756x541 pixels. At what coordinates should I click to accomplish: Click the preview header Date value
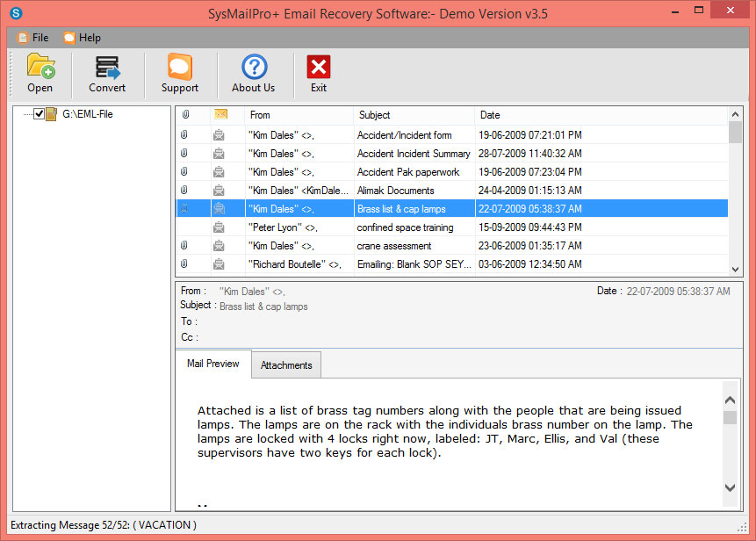[678, 292]
